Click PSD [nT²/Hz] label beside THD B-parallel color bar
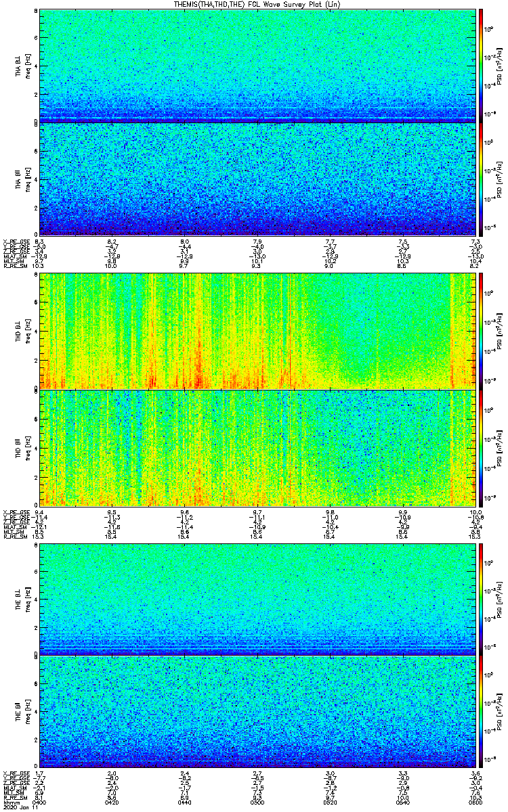 tap(499, 447)
